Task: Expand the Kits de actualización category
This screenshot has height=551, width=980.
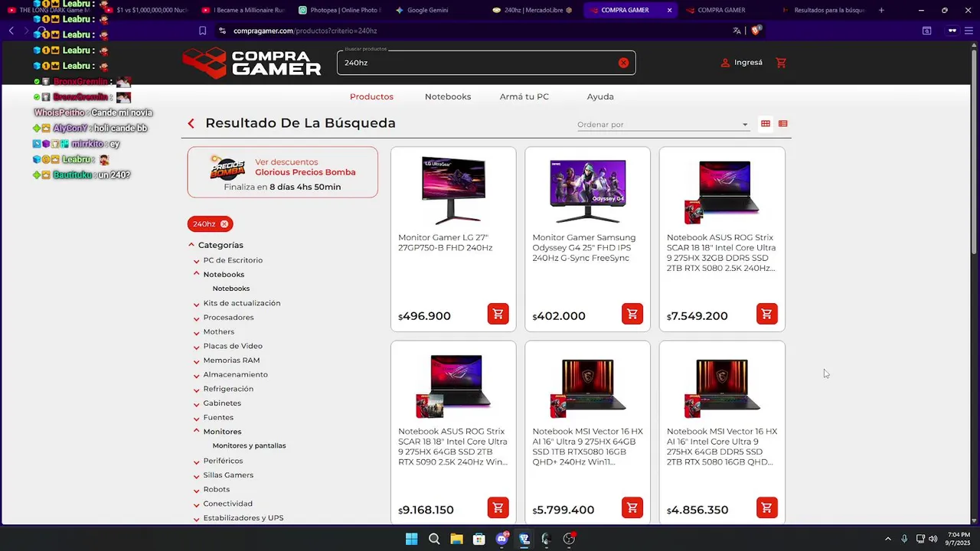Action: click(x=197, y=304)
